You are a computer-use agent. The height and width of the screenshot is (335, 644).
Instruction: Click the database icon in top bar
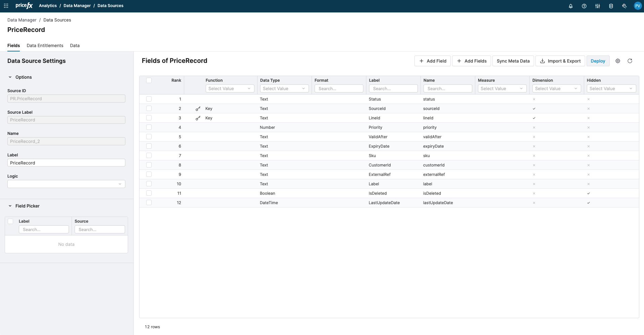611,6
